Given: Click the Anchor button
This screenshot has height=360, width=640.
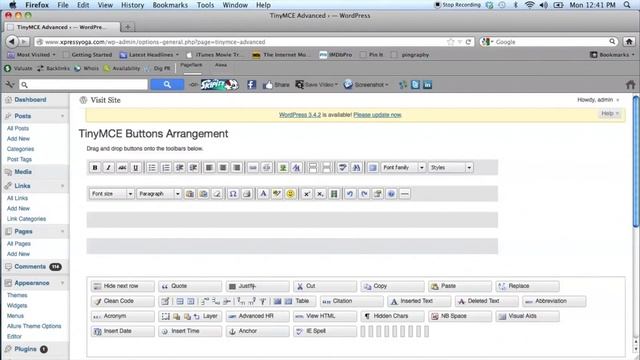Looking at the screenshot, I should [258, 331].
